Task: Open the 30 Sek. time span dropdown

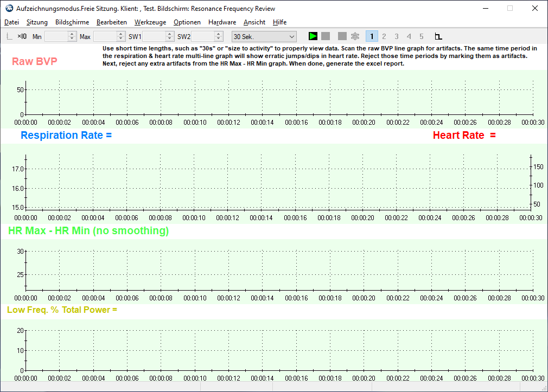Action: [x=264, y=37]
